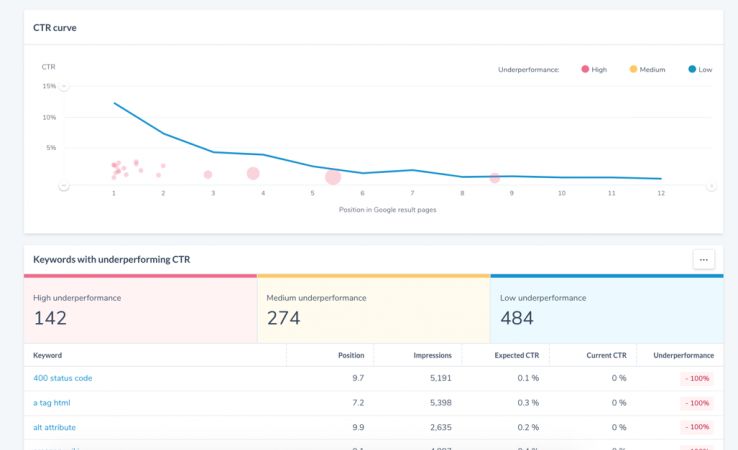Sort table by Expected CTR column
The image size is (738, 450).
pos(516,355)
